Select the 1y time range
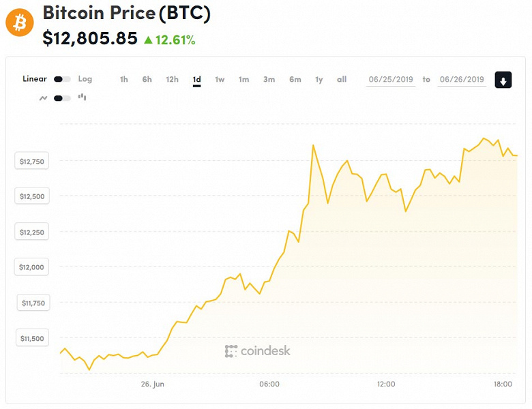The image size is (532, 409). pyautogui.click(x=319, y=80)
